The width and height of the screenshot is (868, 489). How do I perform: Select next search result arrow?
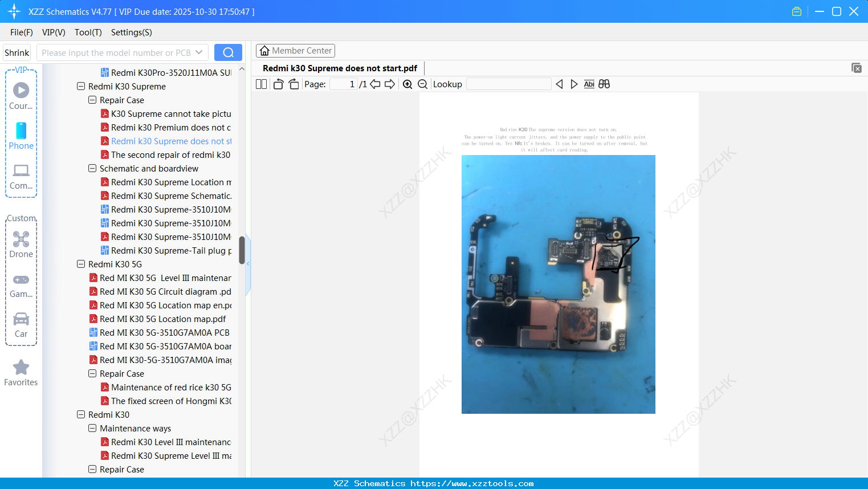point(574,84)
